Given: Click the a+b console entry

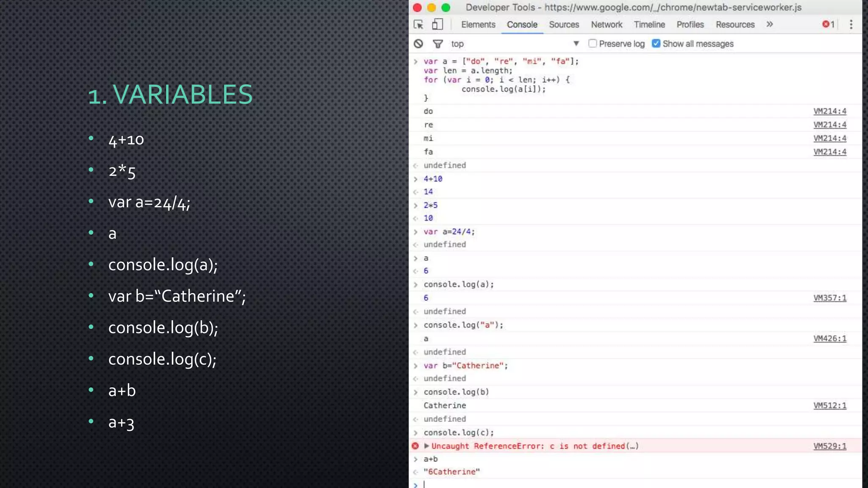Looking at the screenshot, I should tap(431, 459).
